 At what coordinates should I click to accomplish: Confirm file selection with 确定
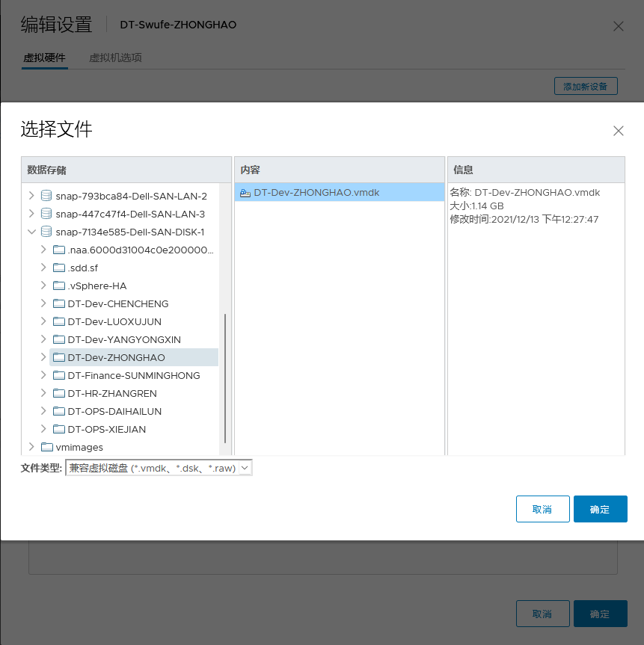600,508
